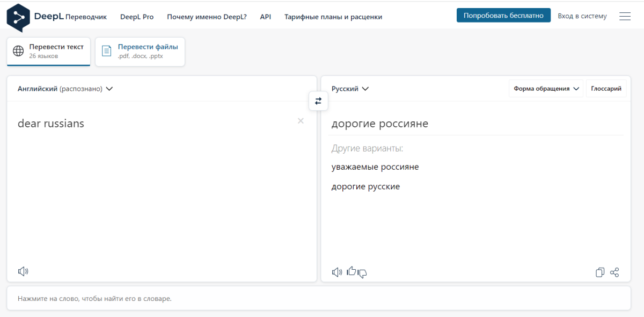Viewport: 644px width, 317px height.
Task: Open the API menu item
Action: pos(265,17)
